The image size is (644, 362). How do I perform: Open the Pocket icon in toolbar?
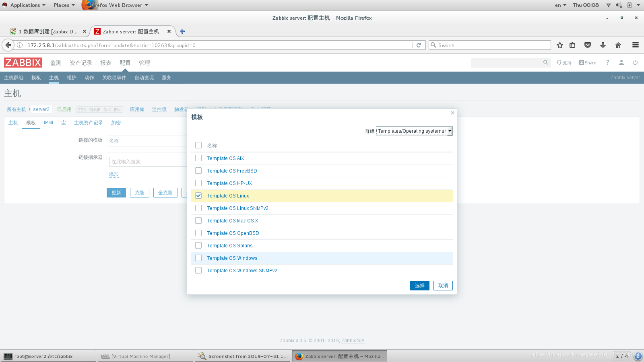point(588,45)
